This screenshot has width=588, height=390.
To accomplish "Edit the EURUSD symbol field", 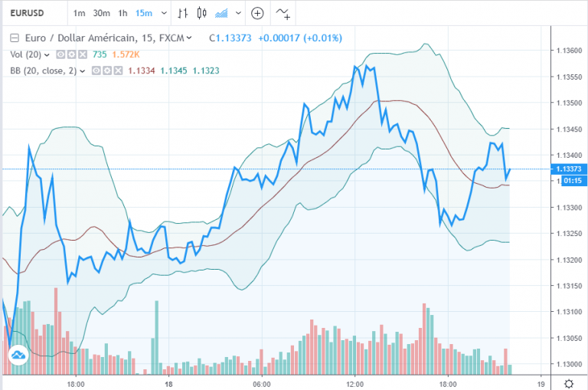I will point(27,13).
